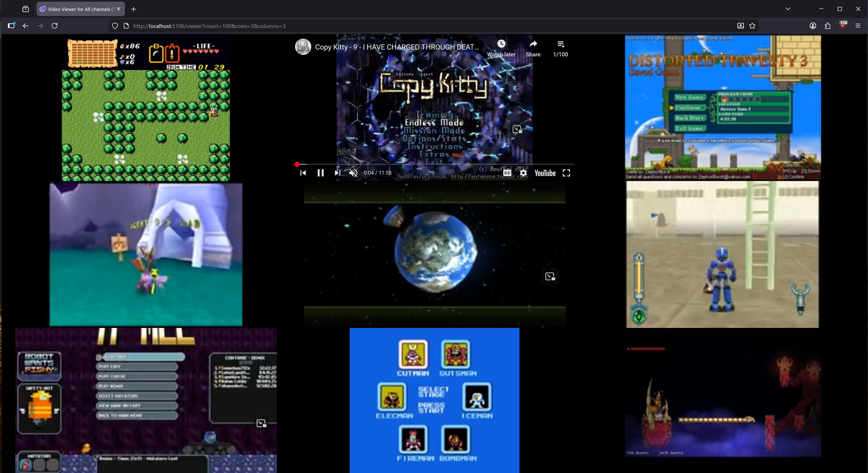Click picture-in-picture icon on Earth video

pos(550,277)
